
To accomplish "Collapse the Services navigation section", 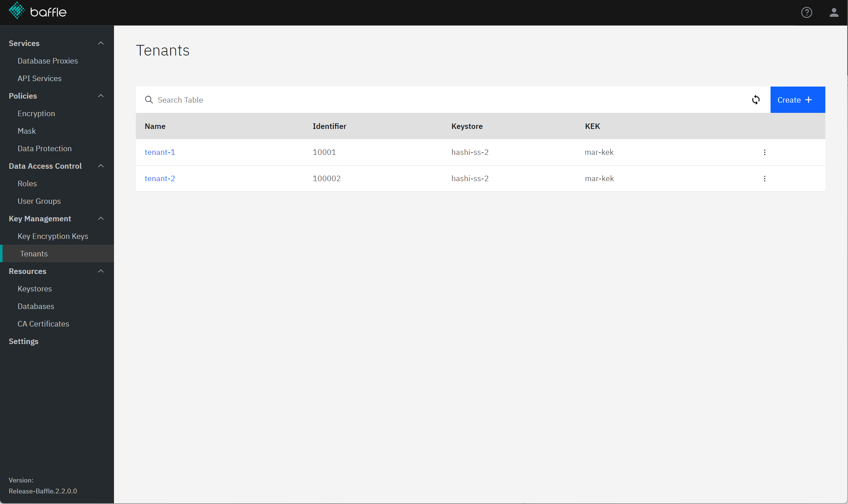I will pyautogui.click(x=102, y=43).
